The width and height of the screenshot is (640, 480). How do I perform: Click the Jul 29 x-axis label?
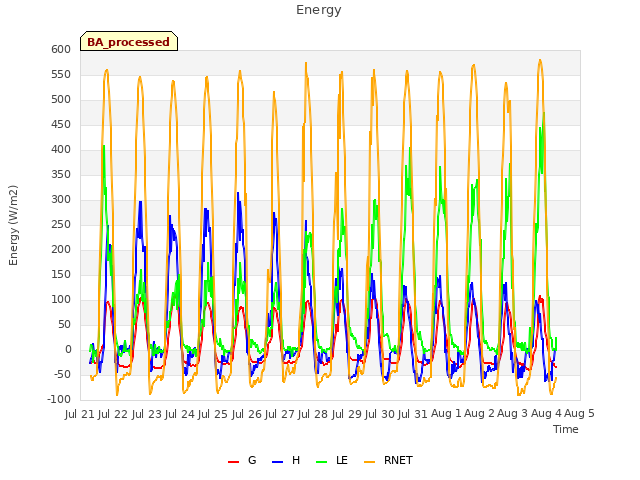tap(347, 414)
